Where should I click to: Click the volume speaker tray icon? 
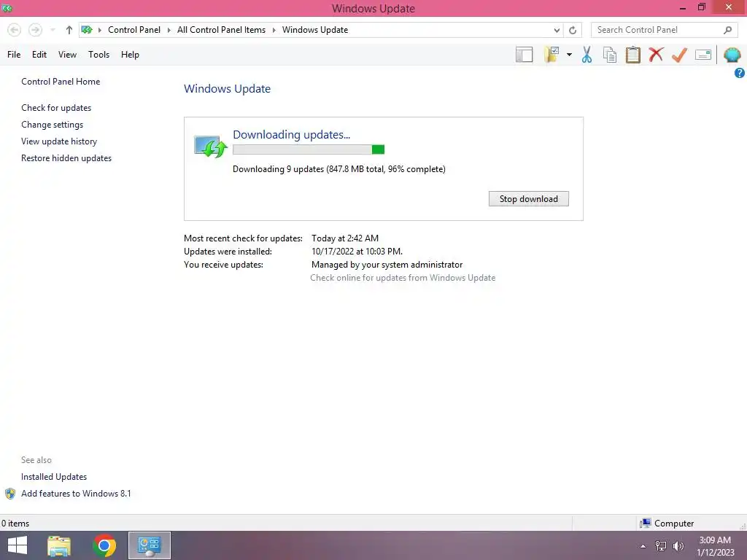[x=678, y=546]
